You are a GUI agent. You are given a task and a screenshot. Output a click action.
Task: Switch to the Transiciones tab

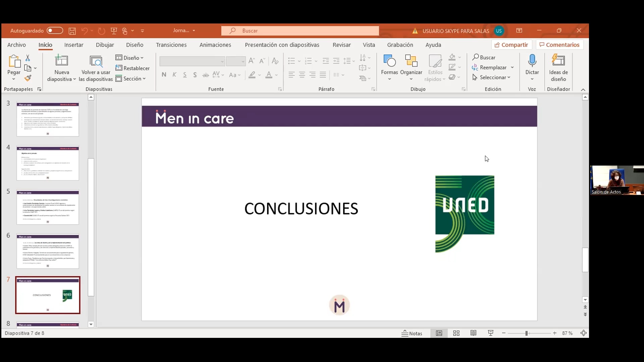(171, 45)
